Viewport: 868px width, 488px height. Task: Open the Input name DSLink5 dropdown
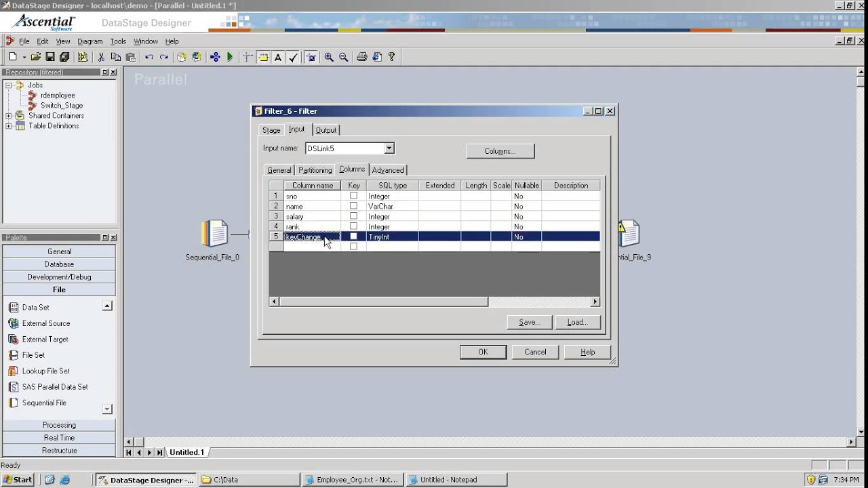click(389, 148)
